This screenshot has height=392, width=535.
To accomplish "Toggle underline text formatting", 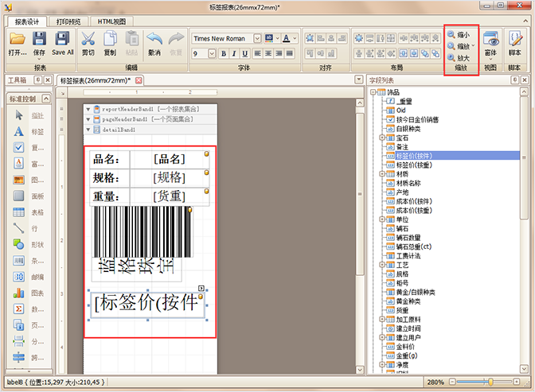I will [246, 53].
